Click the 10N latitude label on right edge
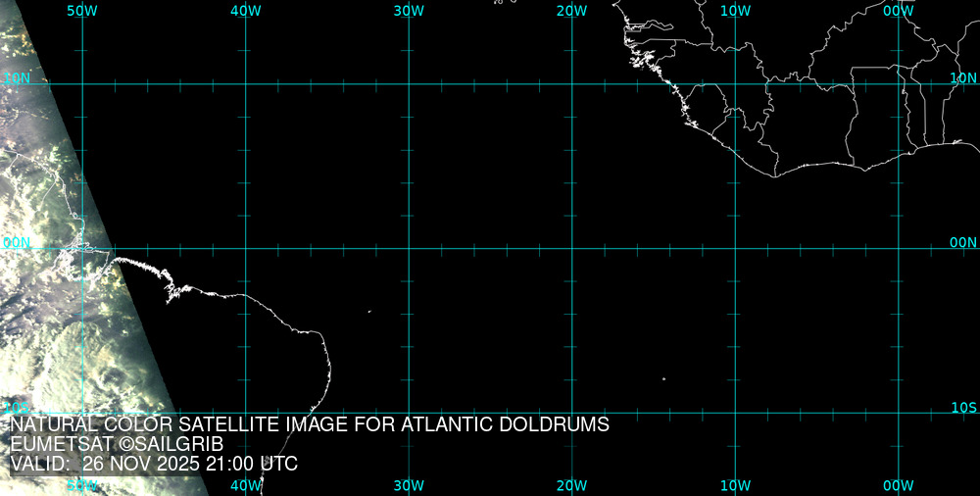980x496 pixels. 963,77
